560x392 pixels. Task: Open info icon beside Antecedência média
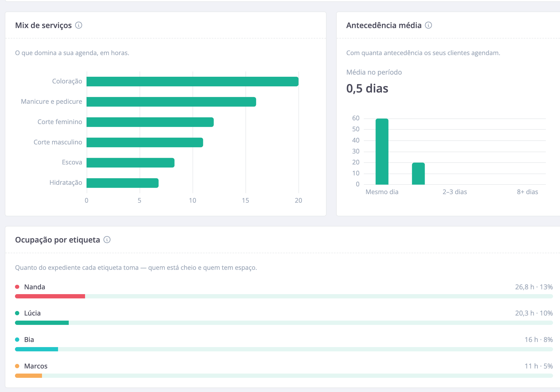428,25
